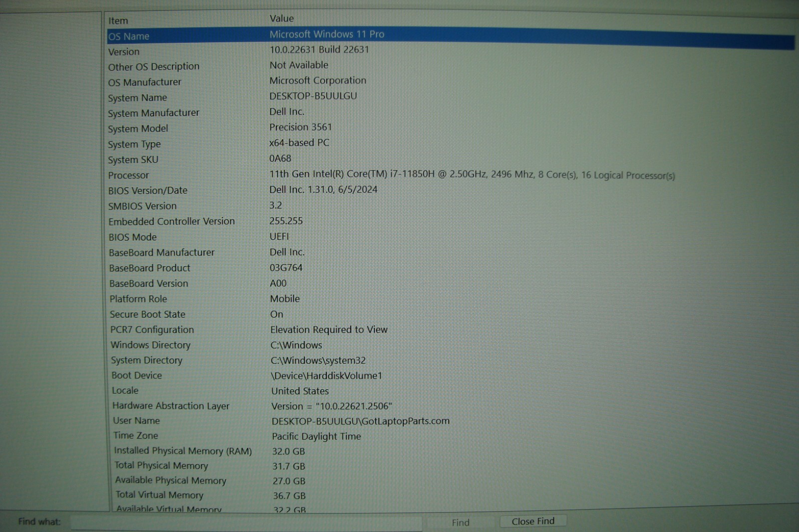Click the 255.255 value
Viewport: 799px width, 532px height.
tap(286, 221)
